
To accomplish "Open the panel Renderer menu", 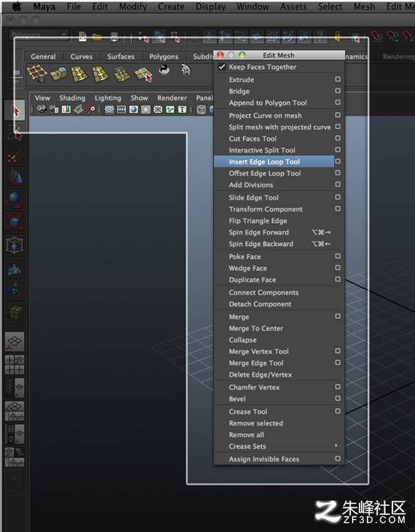I will point(172,98).
